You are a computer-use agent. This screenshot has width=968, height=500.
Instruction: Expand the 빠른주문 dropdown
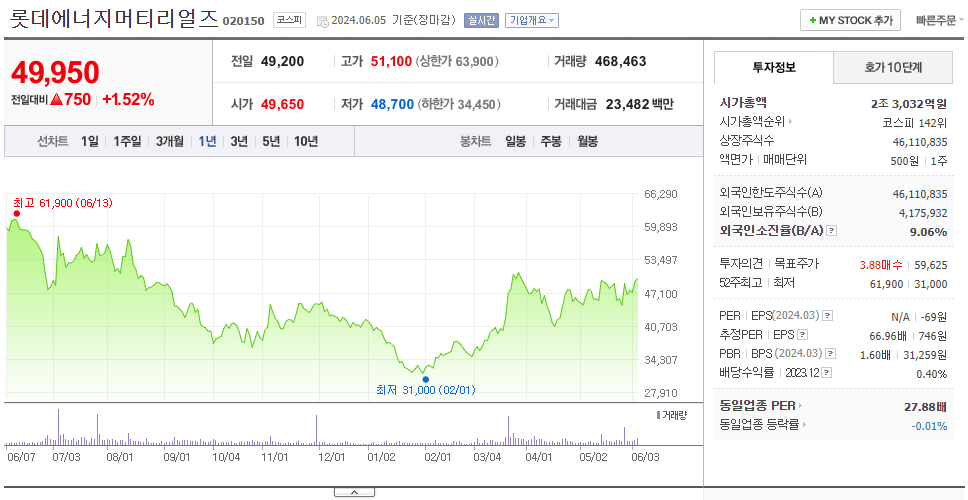pos(940,20)
